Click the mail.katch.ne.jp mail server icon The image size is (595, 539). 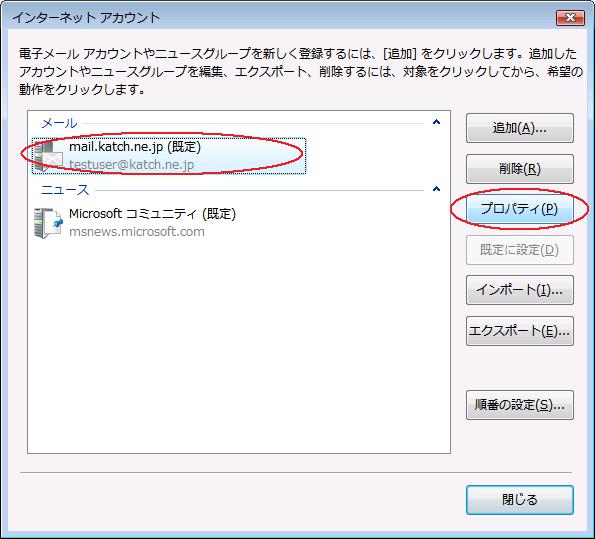[48, 156]
